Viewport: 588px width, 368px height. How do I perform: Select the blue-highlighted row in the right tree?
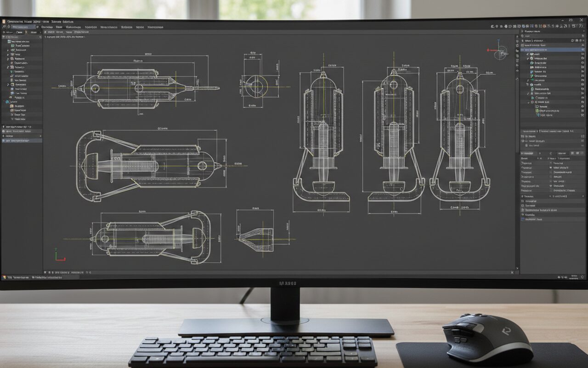553,50
